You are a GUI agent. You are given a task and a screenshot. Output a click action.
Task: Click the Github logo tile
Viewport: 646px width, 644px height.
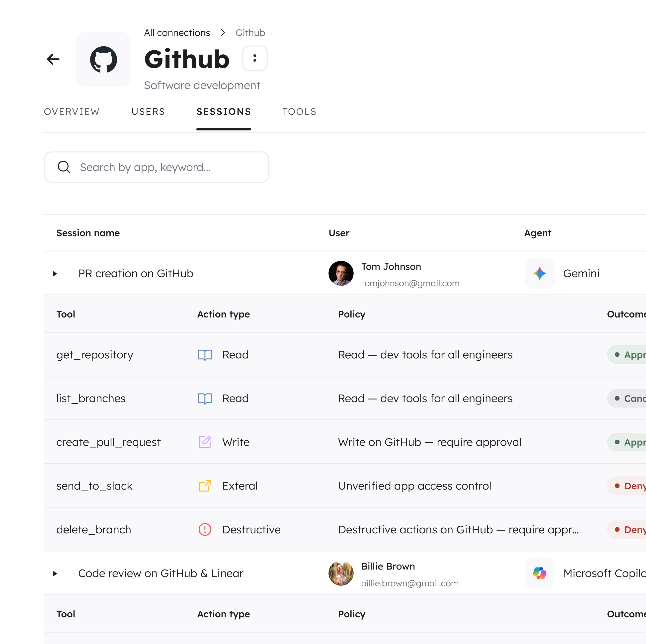click(x=103, y=59)
